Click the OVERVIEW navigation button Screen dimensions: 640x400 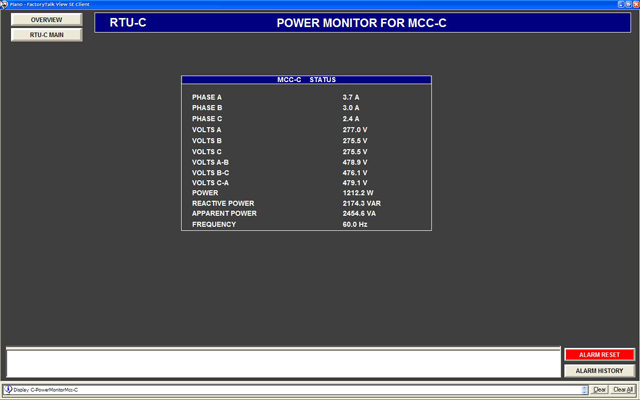click(46, 20)
